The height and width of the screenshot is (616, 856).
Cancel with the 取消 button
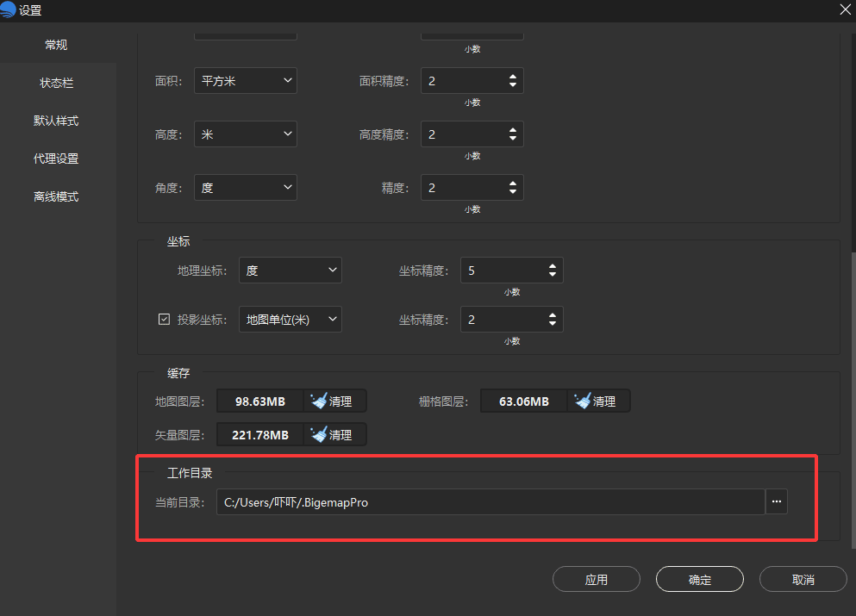point(803,580)
